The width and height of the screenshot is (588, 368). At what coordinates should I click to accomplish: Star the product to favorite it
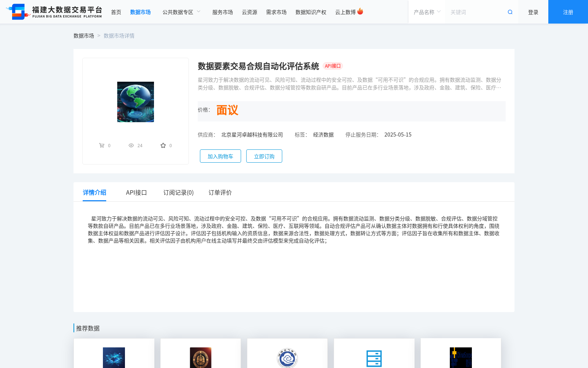(163, 145)
